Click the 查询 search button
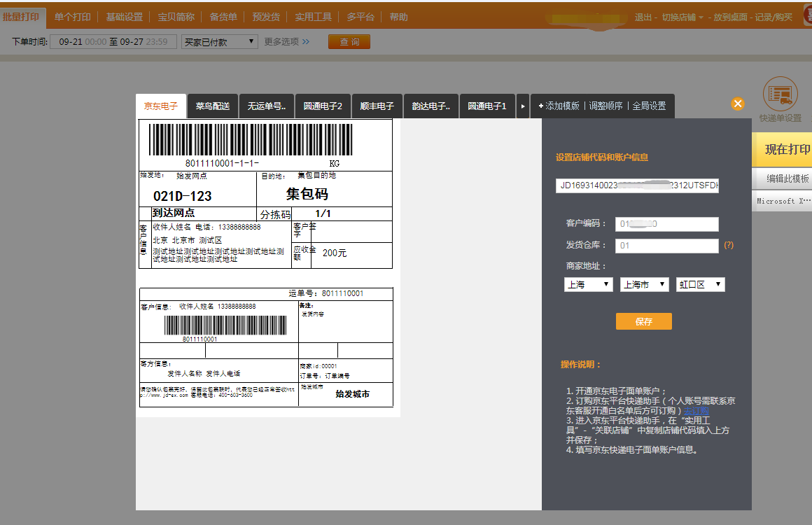This screenshot has height=525, width=812. pyautogui.click(x=349, y=42)
